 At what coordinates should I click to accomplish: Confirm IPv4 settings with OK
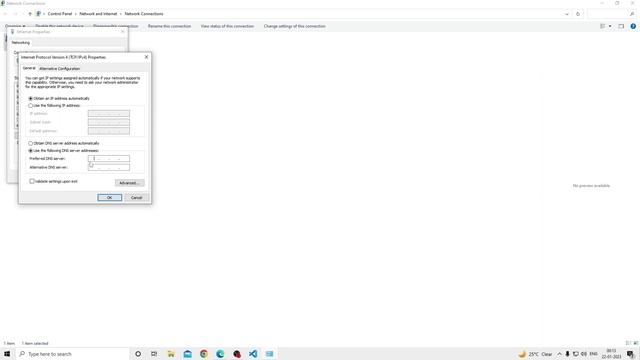[x=109, y=198]
